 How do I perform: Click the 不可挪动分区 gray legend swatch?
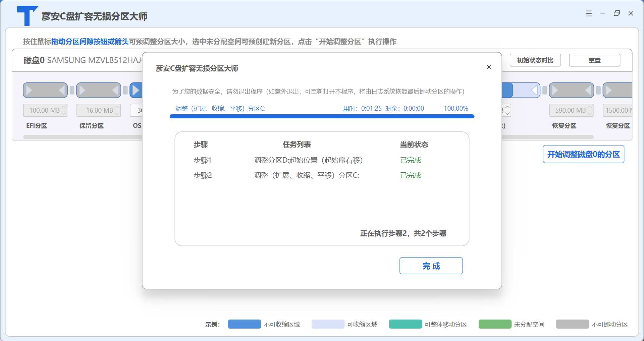[573, 324]
